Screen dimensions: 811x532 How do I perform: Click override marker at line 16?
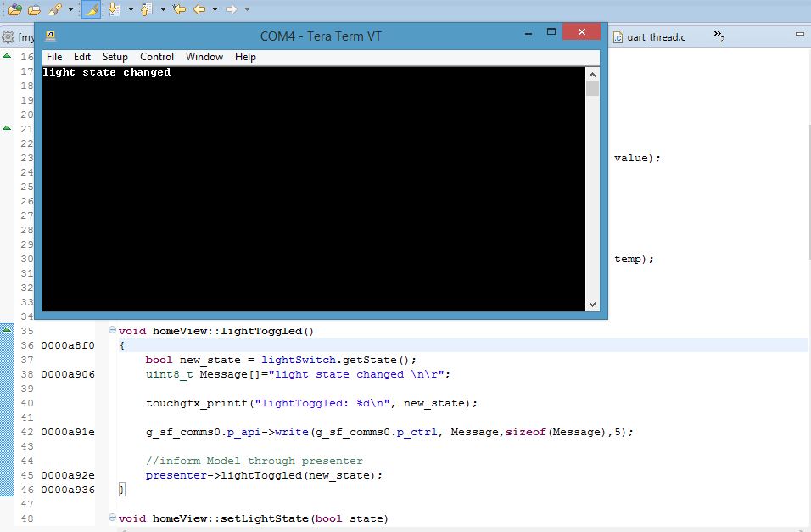click(7, 55)
